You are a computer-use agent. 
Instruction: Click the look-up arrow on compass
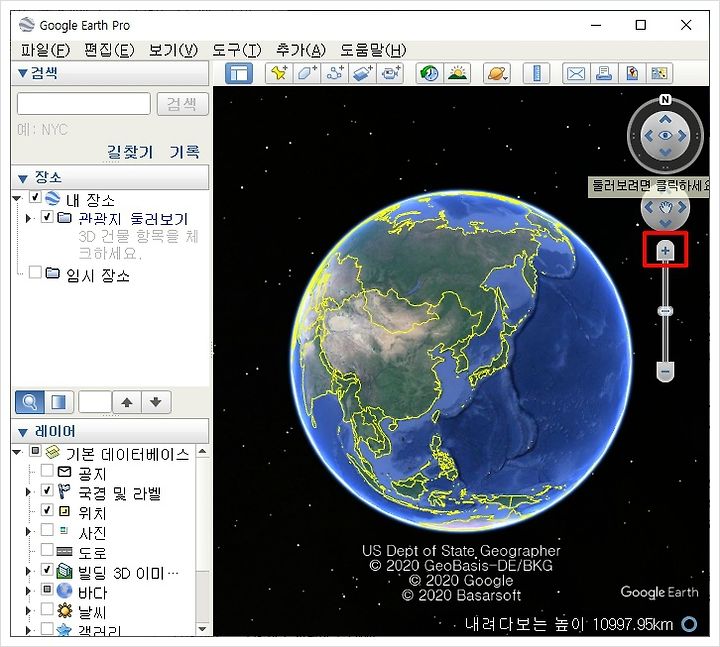point(665,119)
